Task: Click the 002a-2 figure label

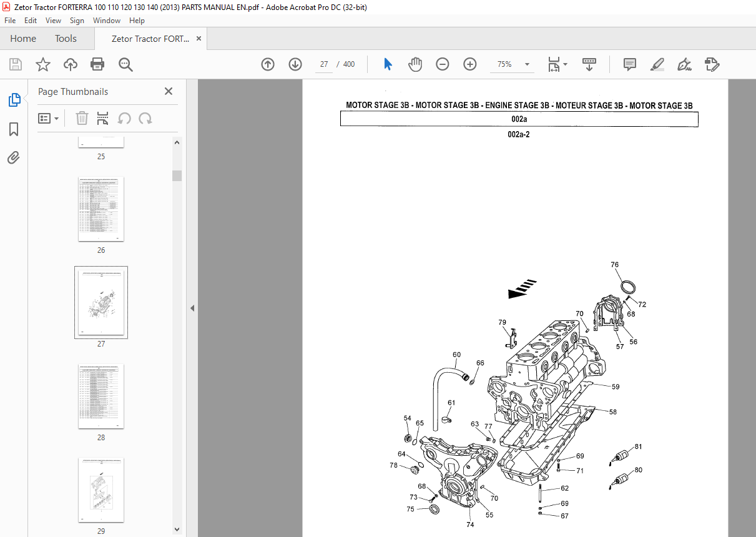Action: (x=519, y=134)
